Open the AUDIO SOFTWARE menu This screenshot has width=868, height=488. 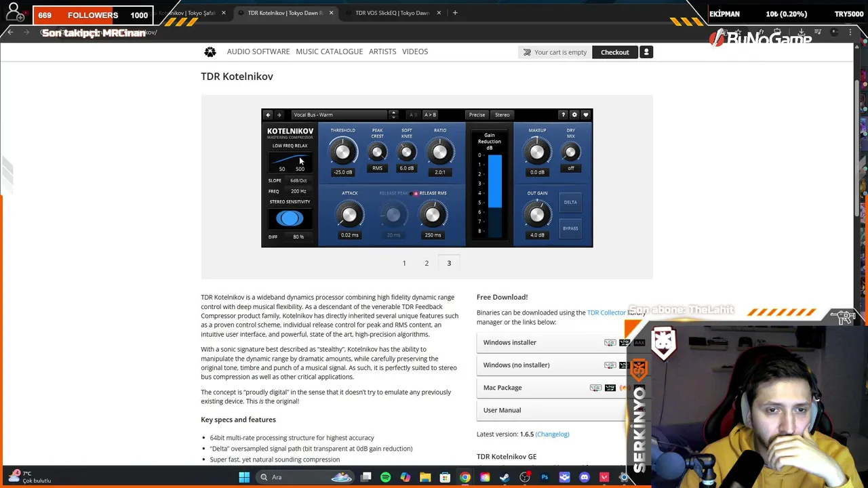pyautogui.click(x=258, y=52)
